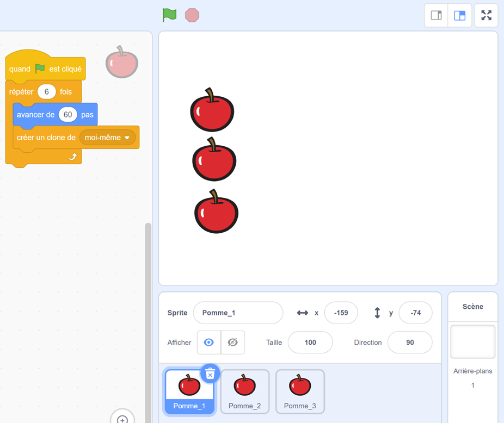Show the sprite with the open eye button
This screenshot has width=504, height=423.
(x=209, y=343)
